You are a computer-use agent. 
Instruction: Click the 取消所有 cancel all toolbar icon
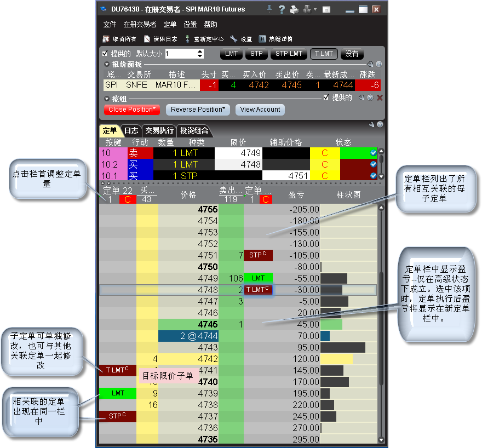point(106,39)
